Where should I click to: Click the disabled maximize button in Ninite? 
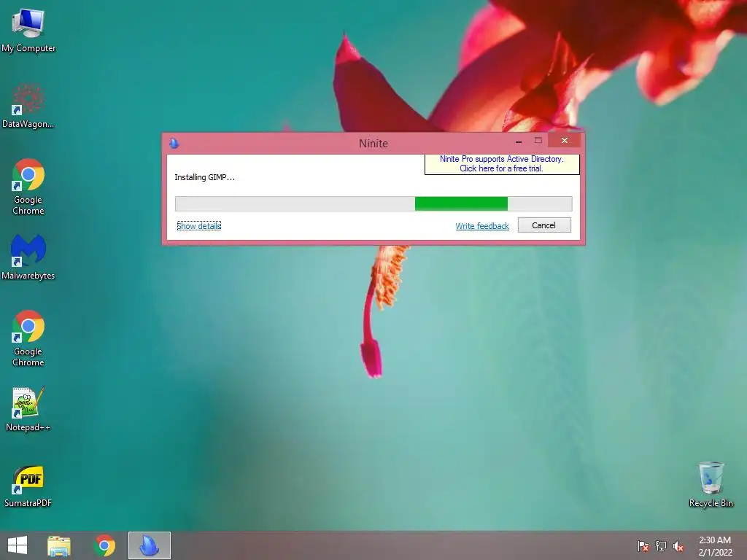click(538, 141)
